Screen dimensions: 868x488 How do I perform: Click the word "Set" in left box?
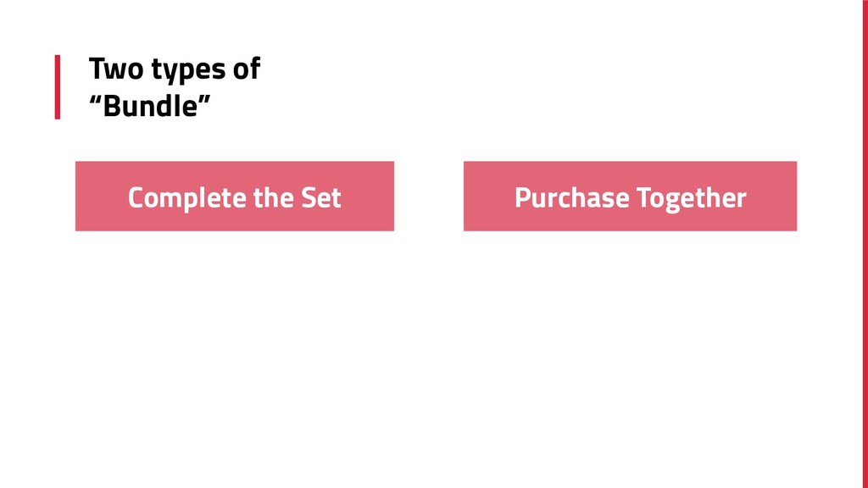tap(321, 197)
